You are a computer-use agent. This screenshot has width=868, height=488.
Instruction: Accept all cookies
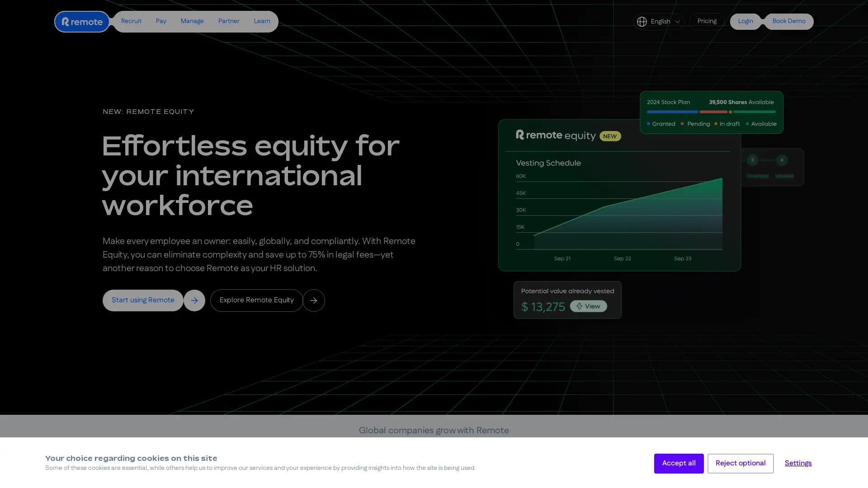tap(679, 463)
